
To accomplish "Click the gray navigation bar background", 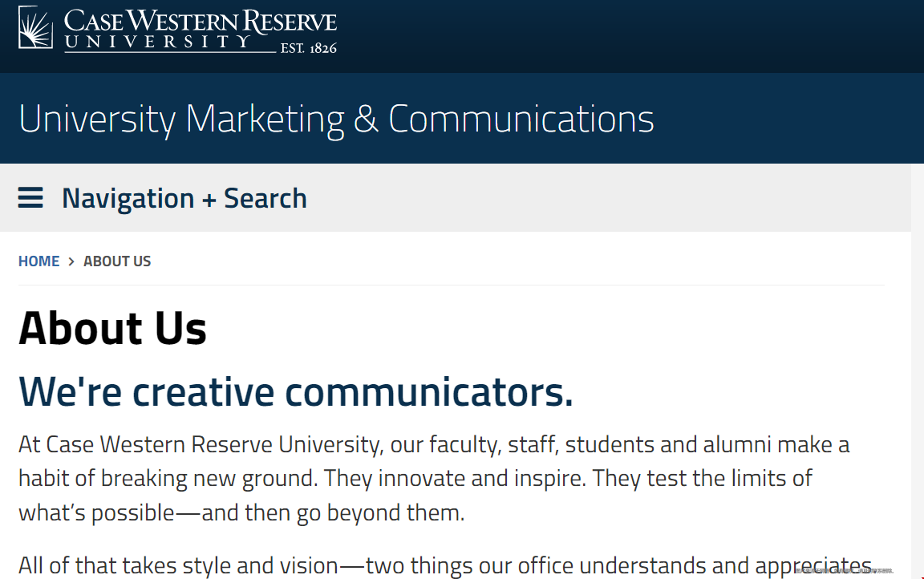I will click(590, 198).
